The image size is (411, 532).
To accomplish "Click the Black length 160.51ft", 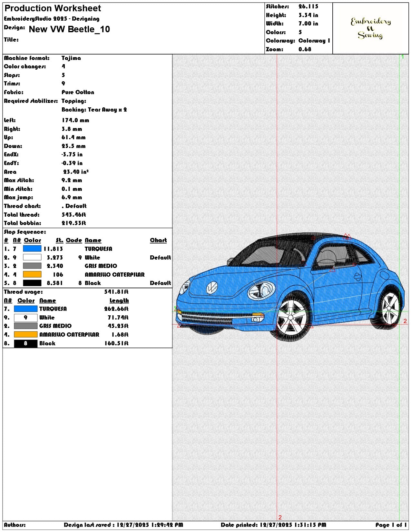I will pos(116,343).
